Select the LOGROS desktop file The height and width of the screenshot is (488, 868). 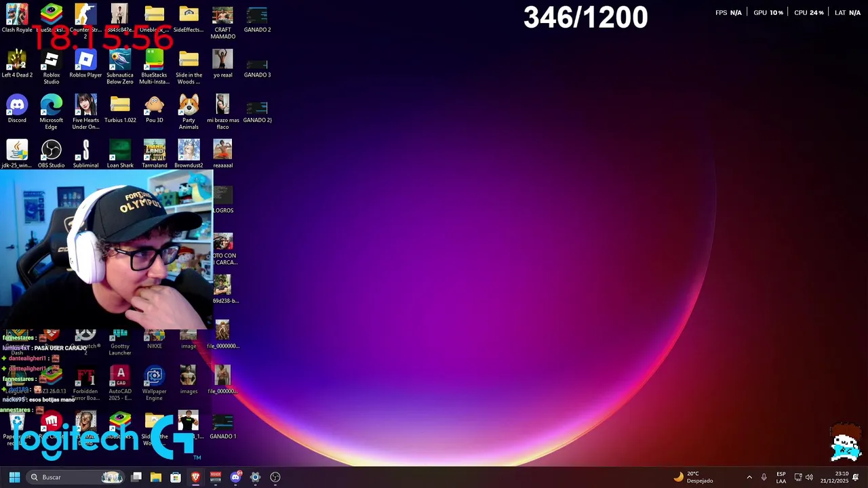[x=222, y=199]
